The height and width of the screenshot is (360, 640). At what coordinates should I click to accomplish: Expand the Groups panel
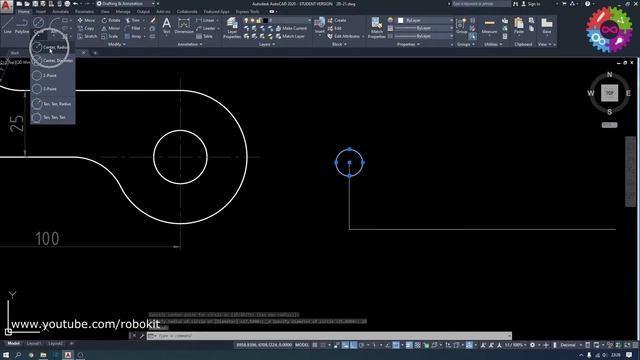[465, 44]
